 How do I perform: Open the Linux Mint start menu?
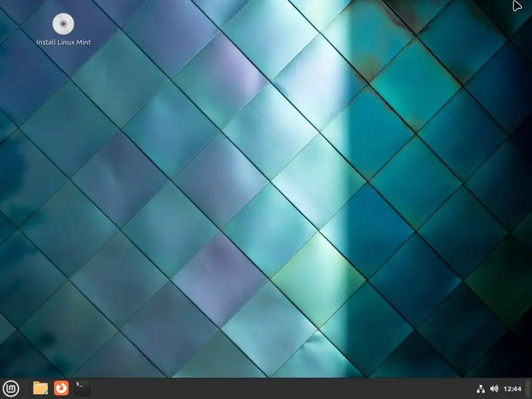click(x=11, y=389)
